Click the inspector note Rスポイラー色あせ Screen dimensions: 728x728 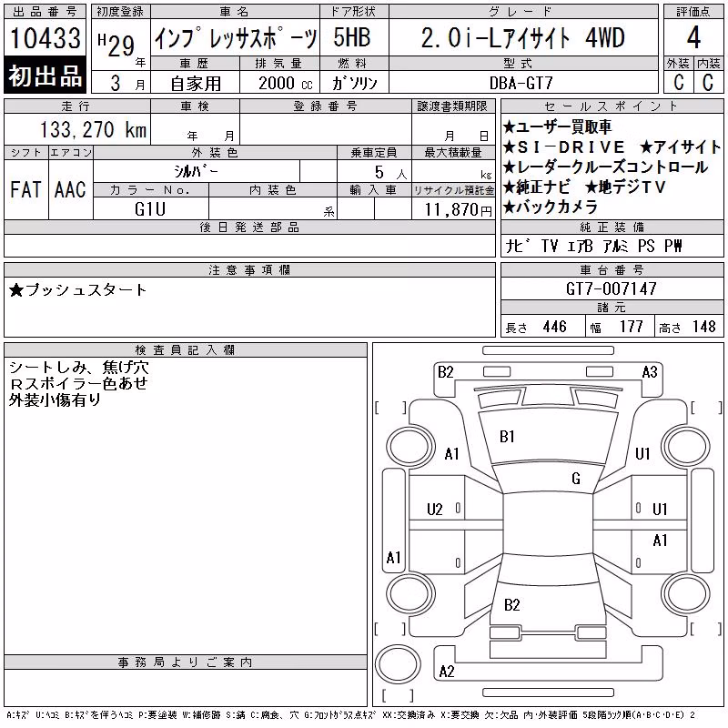(78, 383)
